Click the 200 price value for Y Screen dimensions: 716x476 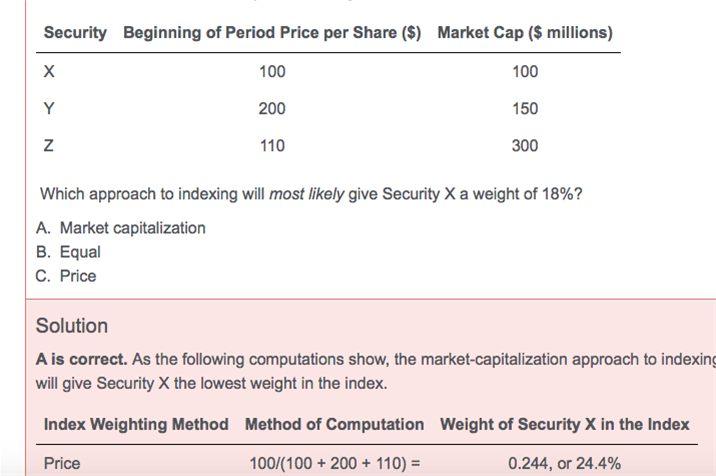[272, 109]
